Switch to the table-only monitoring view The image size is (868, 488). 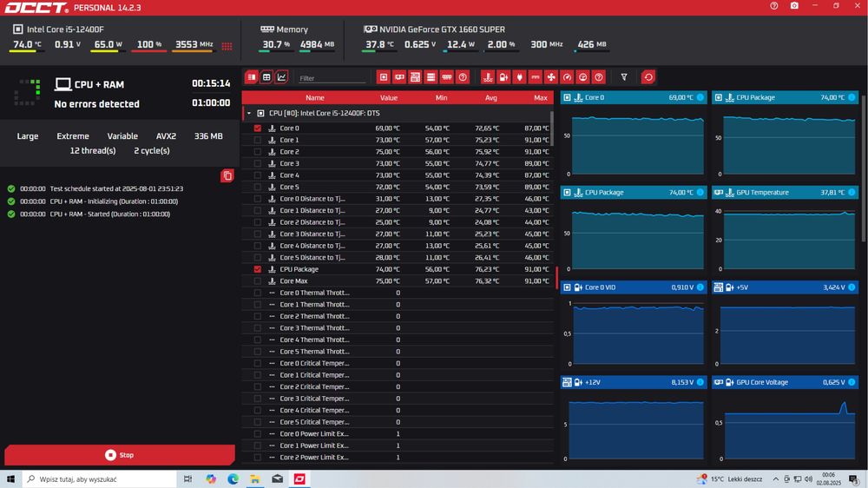266,77
